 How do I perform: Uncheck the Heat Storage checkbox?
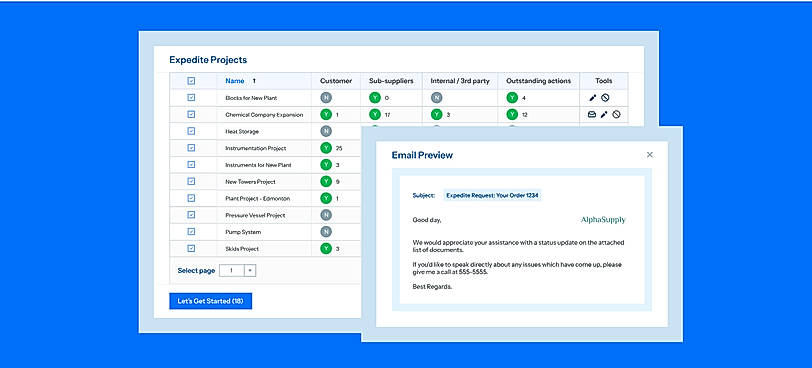pos(191,131)
